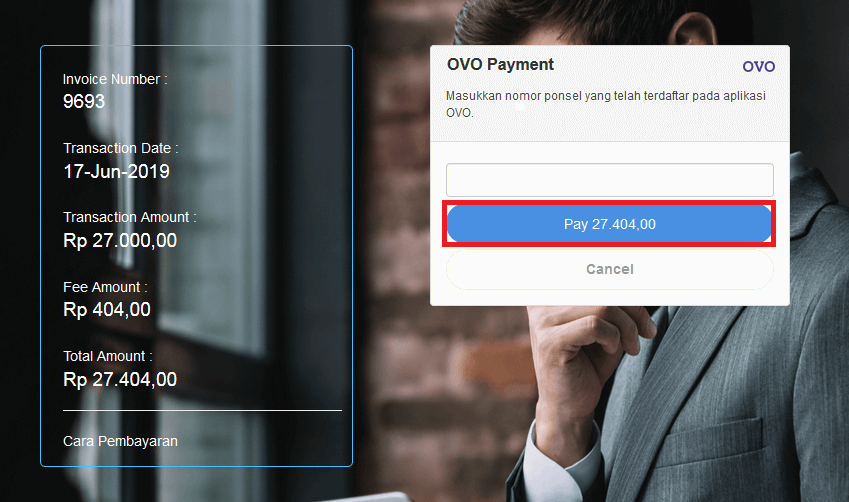Viewport: 849px width, 502px height.
Task: Cancel the OVO payment
Action: (x=610, y=269)
